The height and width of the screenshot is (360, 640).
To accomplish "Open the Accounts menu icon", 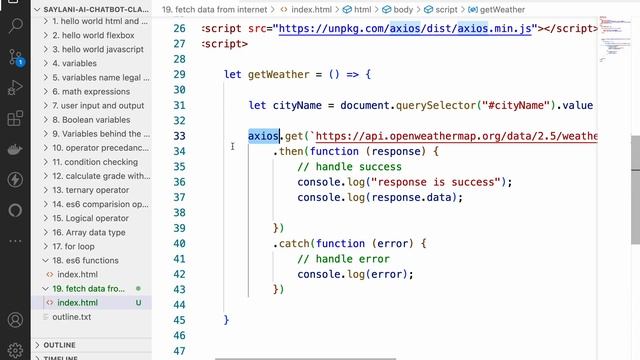I will pos(16,320).
